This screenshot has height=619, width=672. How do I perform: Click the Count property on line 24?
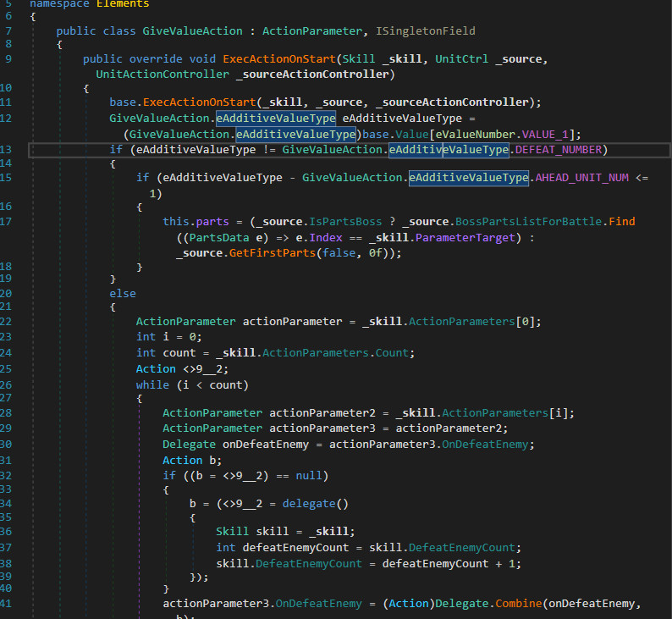tap(392, 353)
